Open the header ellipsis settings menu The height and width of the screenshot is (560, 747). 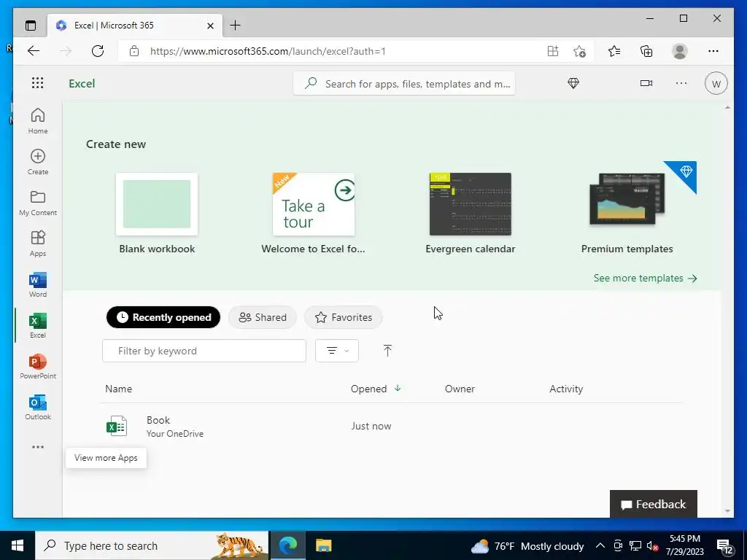click(x=681, y=83)
